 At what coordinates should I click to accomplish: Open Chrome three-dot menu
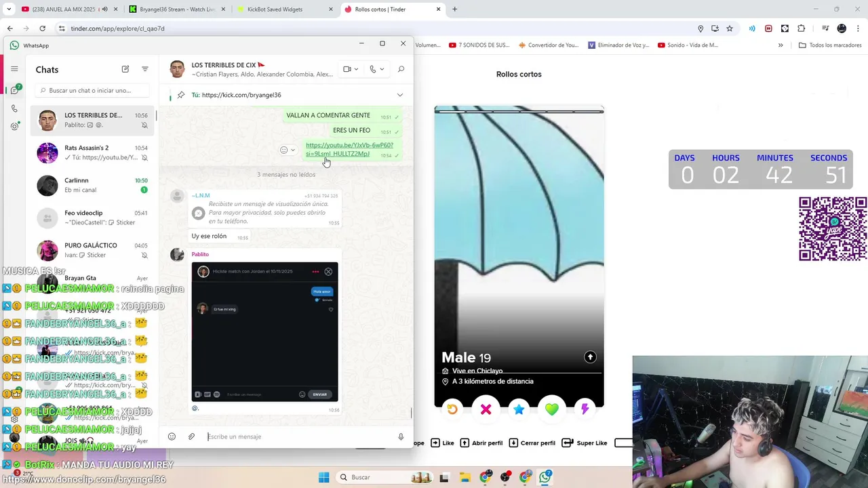(858, 28)
